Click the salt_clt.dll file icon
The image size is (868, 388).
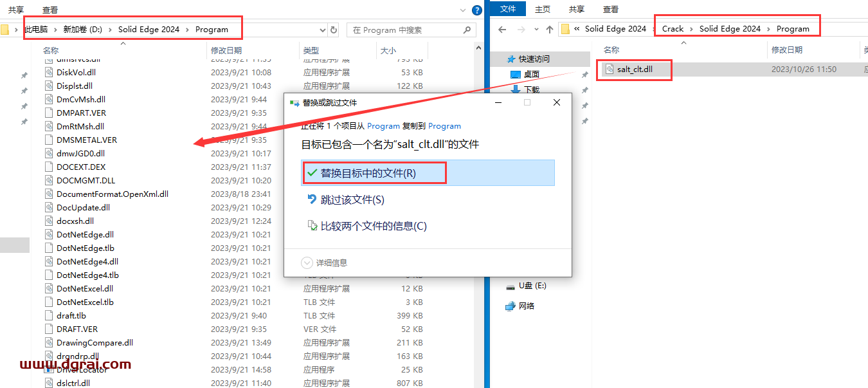click(609, 69)
